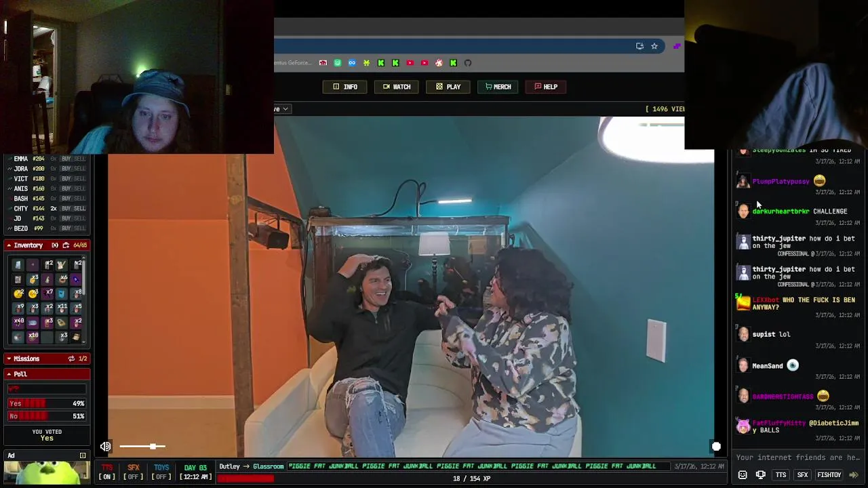Select SFX message type in chat
The width and height of the screenshot is (868, 488).
803,475
